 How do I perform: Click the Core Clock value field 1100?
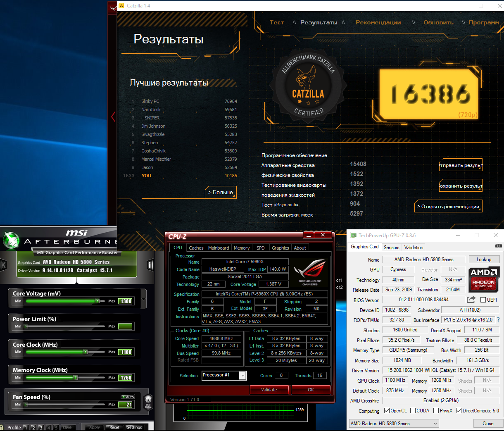coord(126,352)
